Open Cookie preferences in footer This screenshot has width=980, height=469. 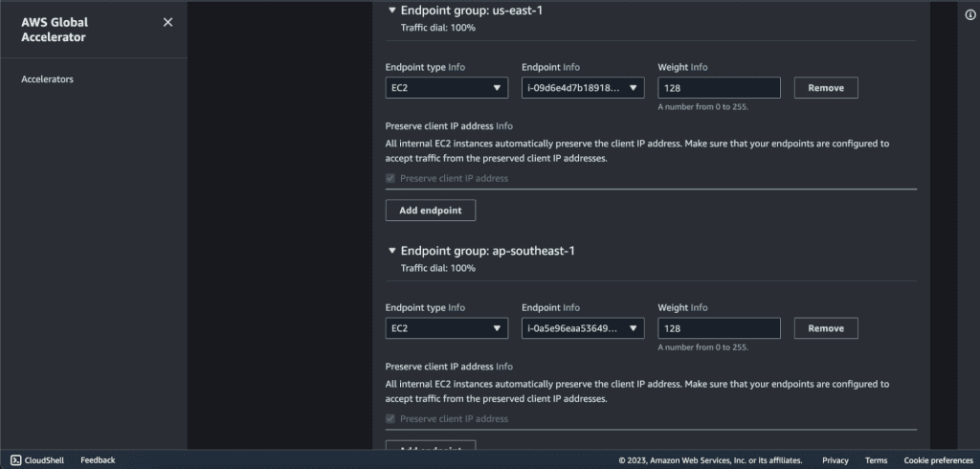coord(938,461)
